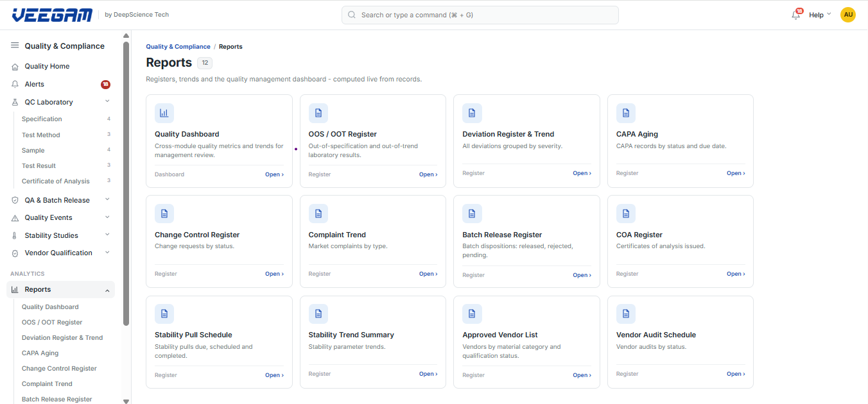Screen dimensions: 868x404
Task: Click the OOS / OOT Register card document icon
Action: (x=318, y=113)
